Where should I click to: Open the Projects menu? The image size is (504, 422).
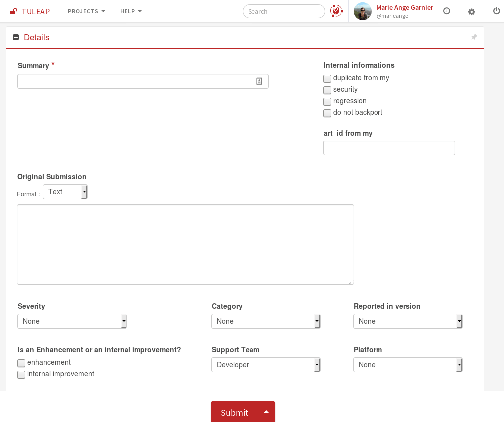[x=86, y=11]
